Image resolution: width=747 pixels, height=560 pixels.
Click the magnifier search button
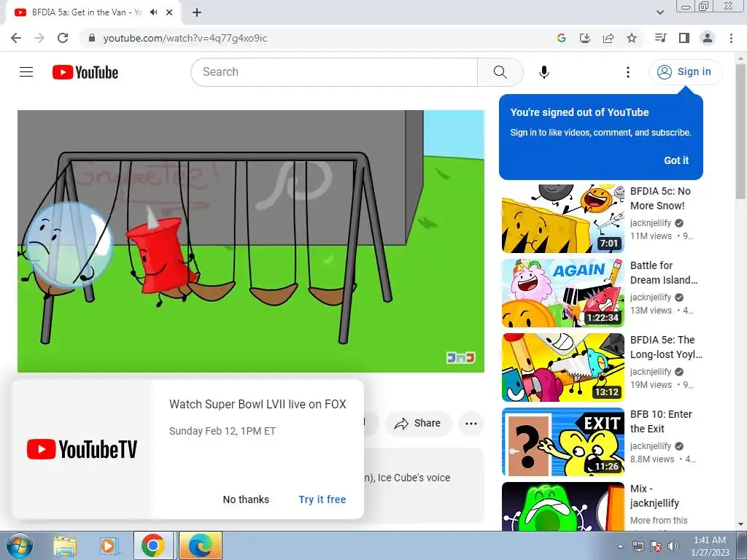click(500, 72)
